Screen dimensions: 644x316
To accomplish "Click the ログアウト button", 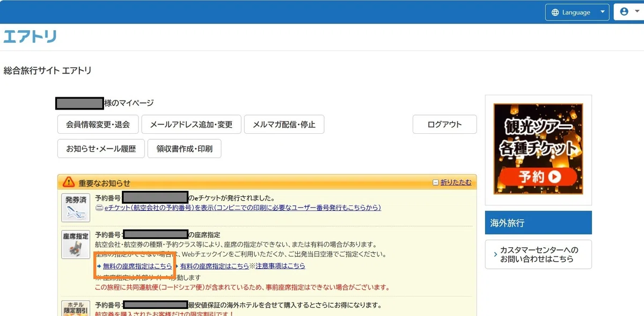I will tap(444, 124).
